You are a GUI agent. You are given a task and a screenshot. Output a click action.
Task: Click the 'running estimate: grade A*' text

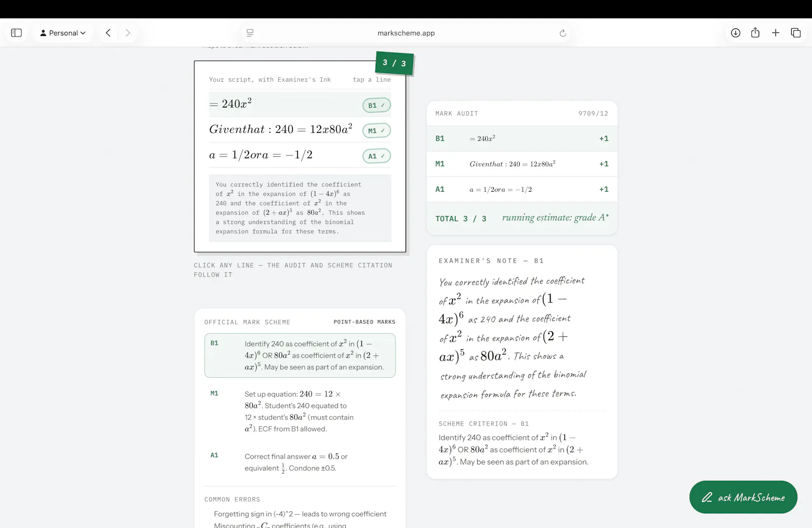point(555,218)
